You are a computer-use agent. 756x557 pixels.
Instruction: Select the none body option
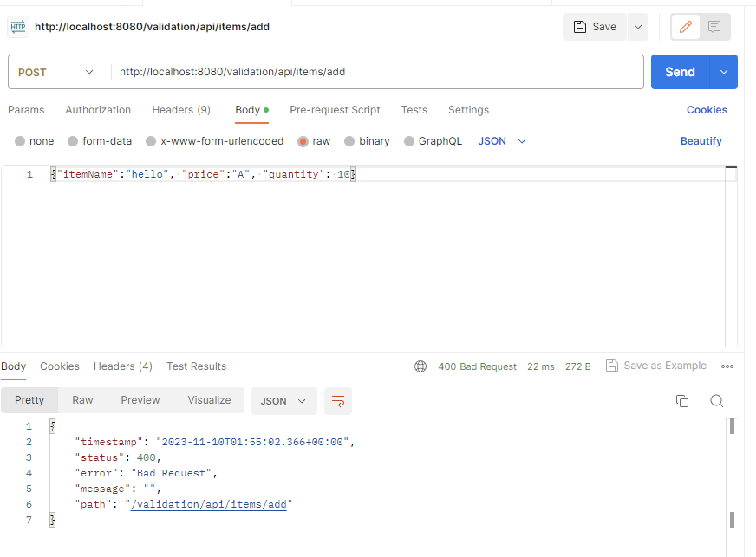click(x=34, y=141)
